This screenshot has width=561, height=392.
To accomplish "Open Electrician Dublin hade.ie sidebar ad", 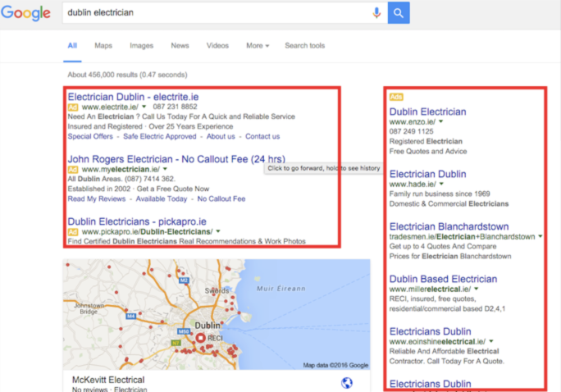I will coord(427,174).
